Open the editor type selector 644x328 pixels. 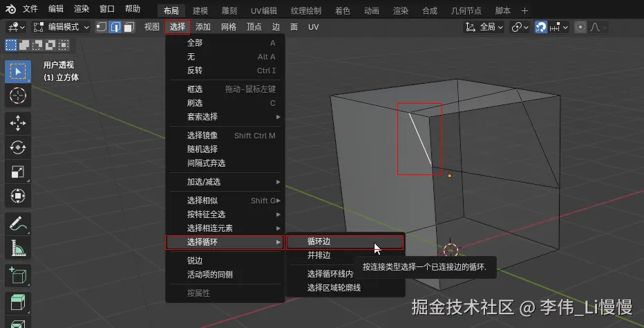(x=17, y=27)
